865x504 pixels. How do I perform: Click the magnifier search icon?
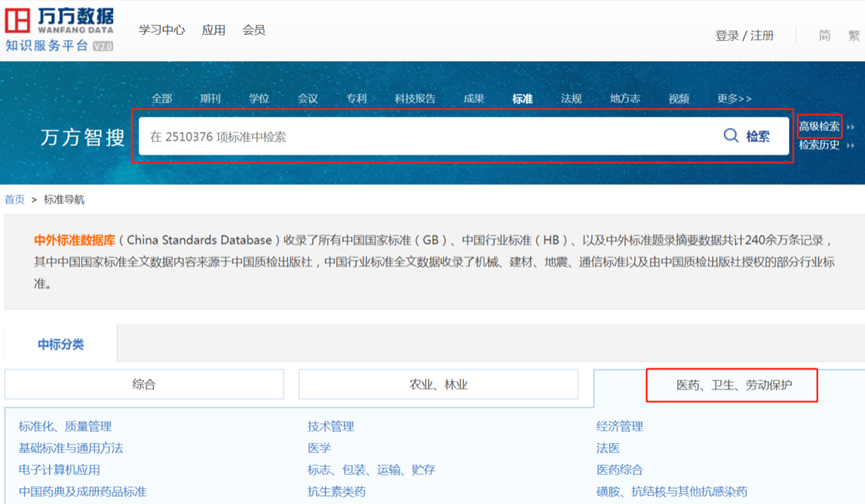[731, 136]
